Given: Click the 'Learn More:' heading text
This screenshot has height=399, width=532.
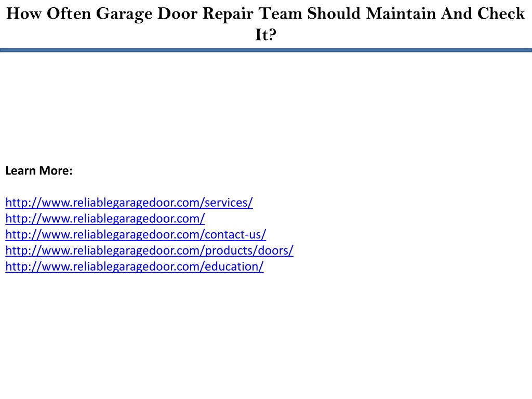Looking at the screenshot, I should [39, 170].
